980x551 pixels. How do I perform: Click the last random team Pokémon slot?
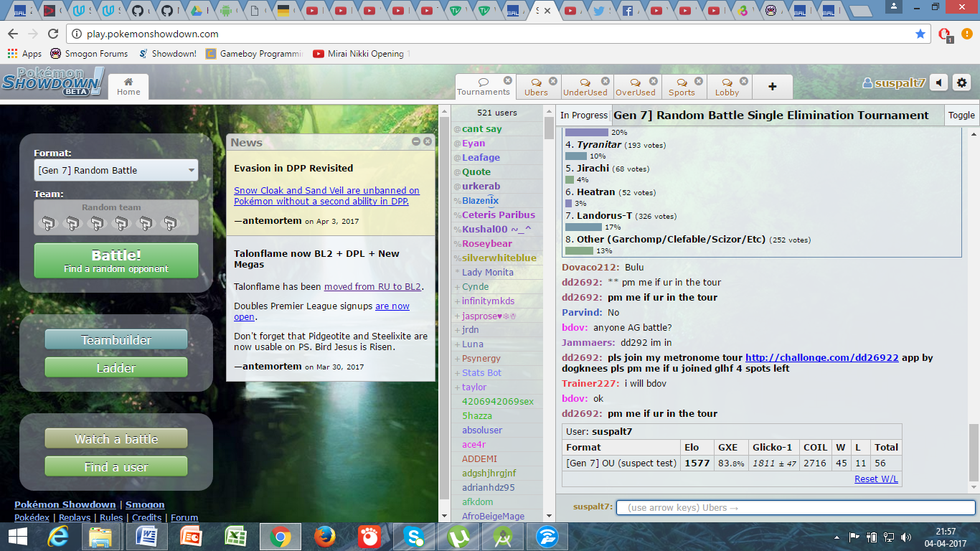(169, 223)
